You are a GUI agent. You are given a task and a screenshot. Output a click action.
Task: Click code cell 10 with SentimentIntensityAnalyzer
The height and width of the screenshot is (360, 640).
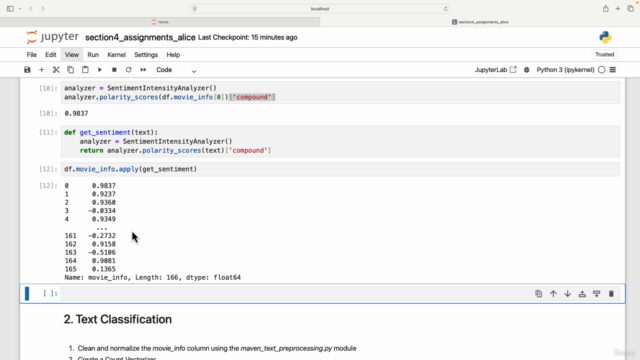(340, 93)
